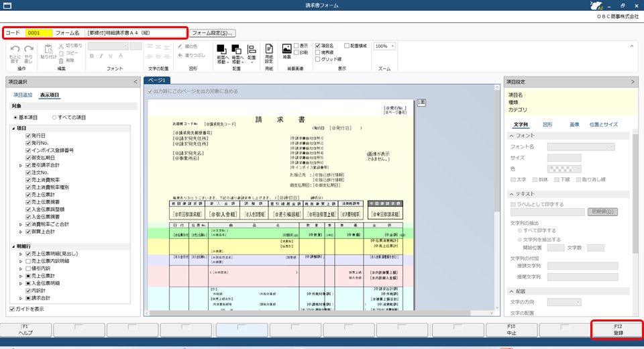Screen dimensions: 644x349
Task: Click the top-center text alignment icon
Action: [158, 47]
